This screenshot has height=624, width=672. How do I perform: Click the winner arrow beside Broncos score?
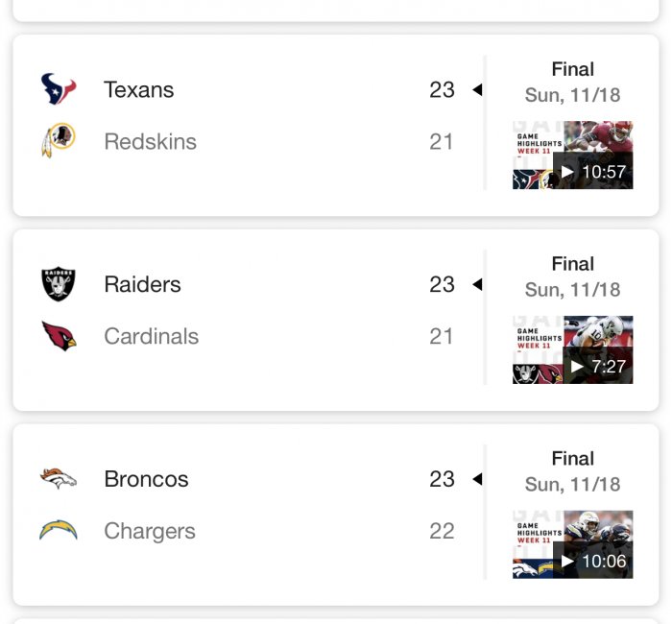tap(477, 479)
